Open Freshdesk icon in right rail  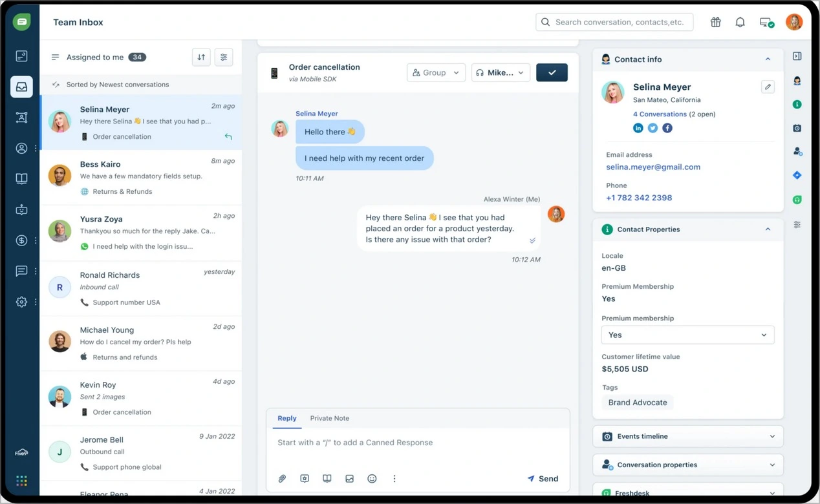pos(797,199)
